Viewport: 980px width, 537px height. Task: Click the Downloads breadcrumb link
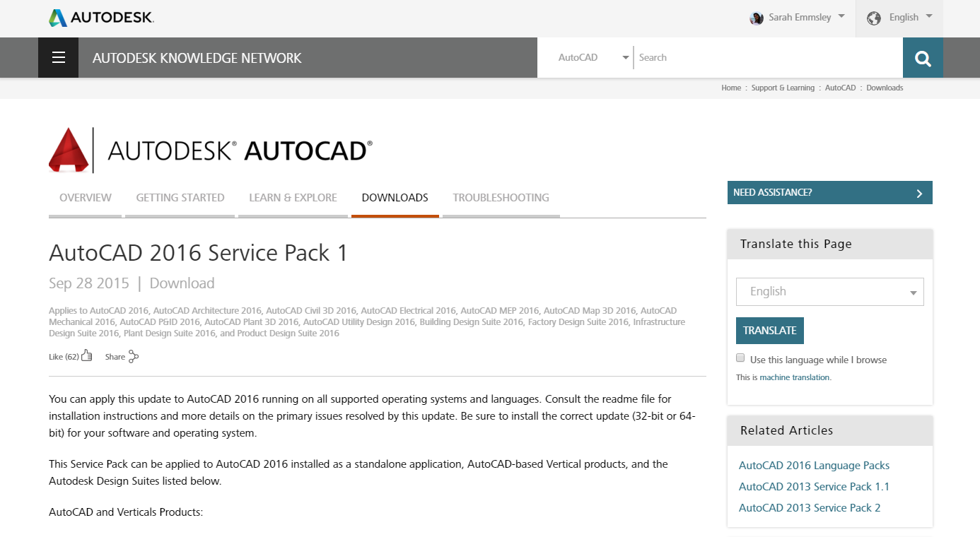coord(885,88)
